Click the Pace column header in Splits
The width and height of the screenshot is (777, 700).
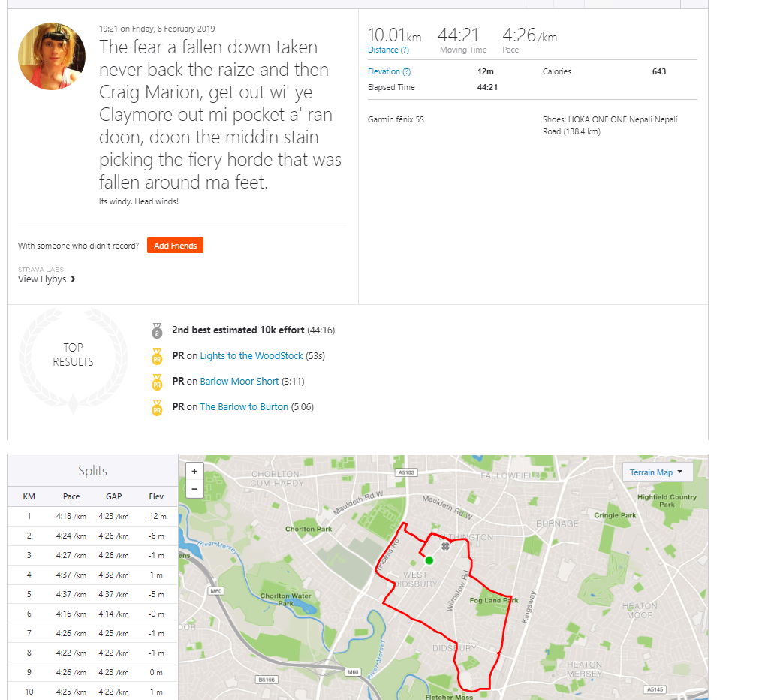(x=71, y=496)
